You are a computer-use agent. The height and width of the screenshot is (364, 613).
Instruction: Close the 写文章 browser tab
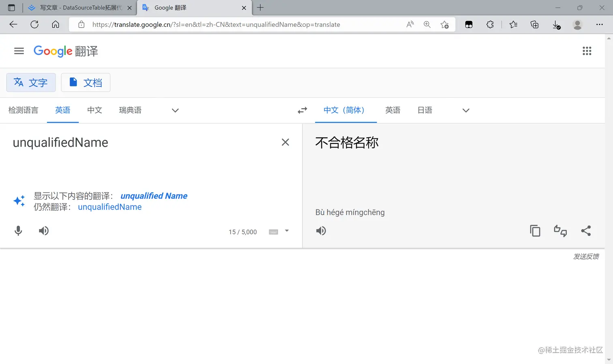tap(129, 8)
